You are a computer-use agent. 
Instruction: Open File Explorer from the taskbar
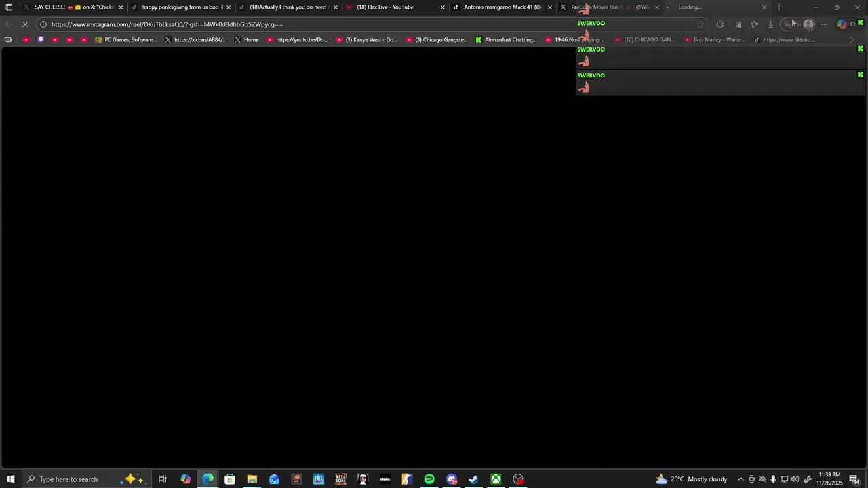click(x=252, y=479)
